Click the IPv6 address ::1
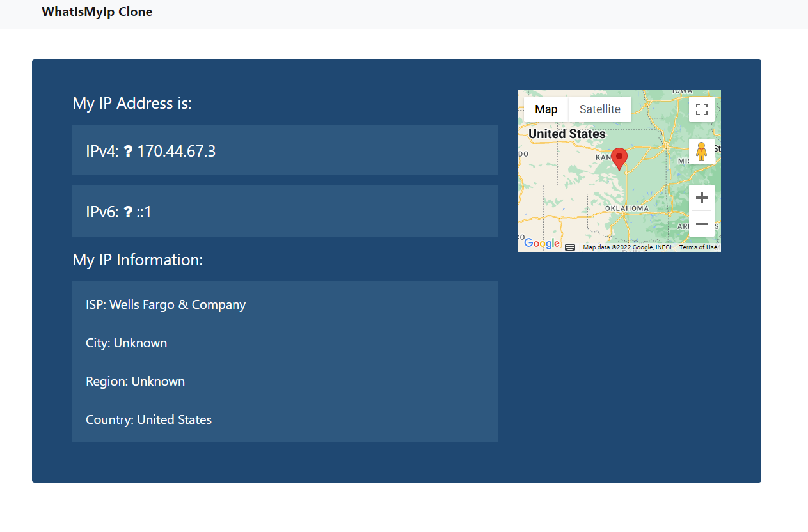 (144, 212)
